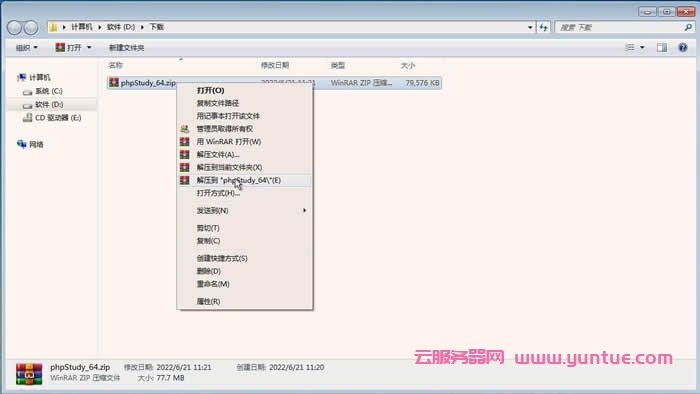Click the 系统 (C:) drive icon
Image resolution: width=700 pixels, height=394 pixels.
(28, 91)
